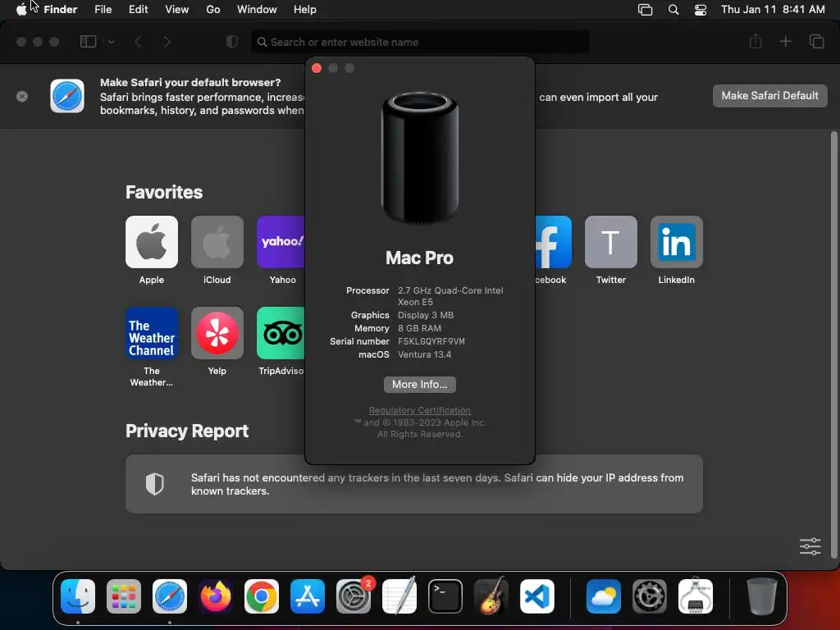Select the serial number F5KLGQYRF9VM

click(x=431, y=341)
